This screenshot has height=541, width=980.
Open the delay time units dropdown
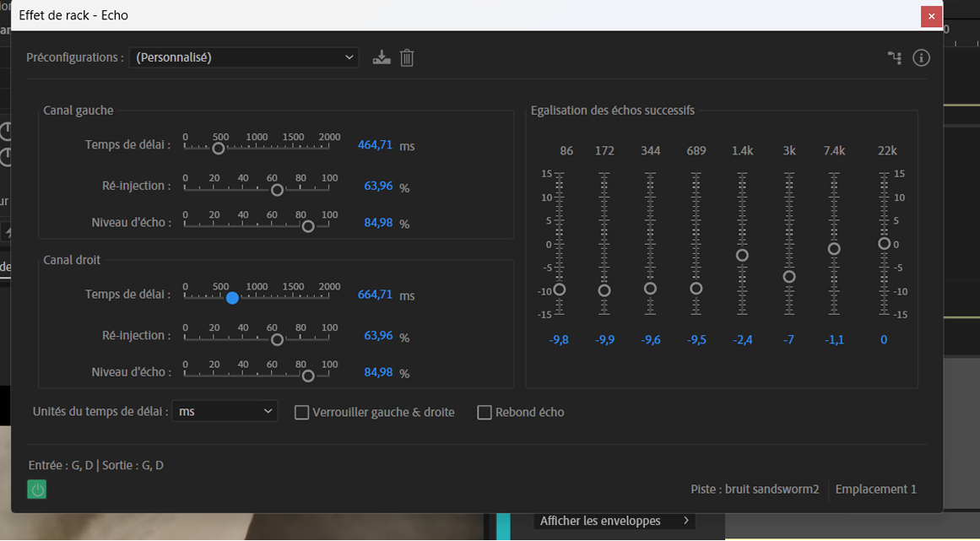click(225, 411)
